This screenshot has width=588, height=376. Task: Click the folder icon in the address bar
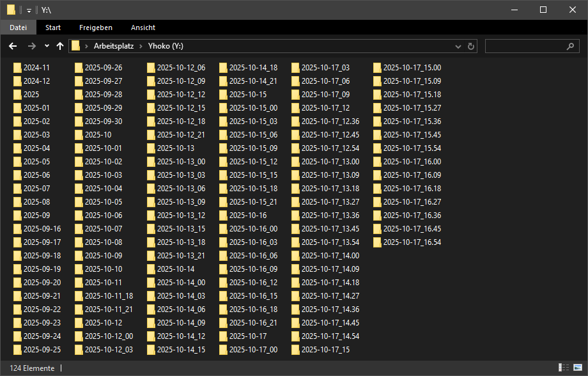[x=76, y=46]
